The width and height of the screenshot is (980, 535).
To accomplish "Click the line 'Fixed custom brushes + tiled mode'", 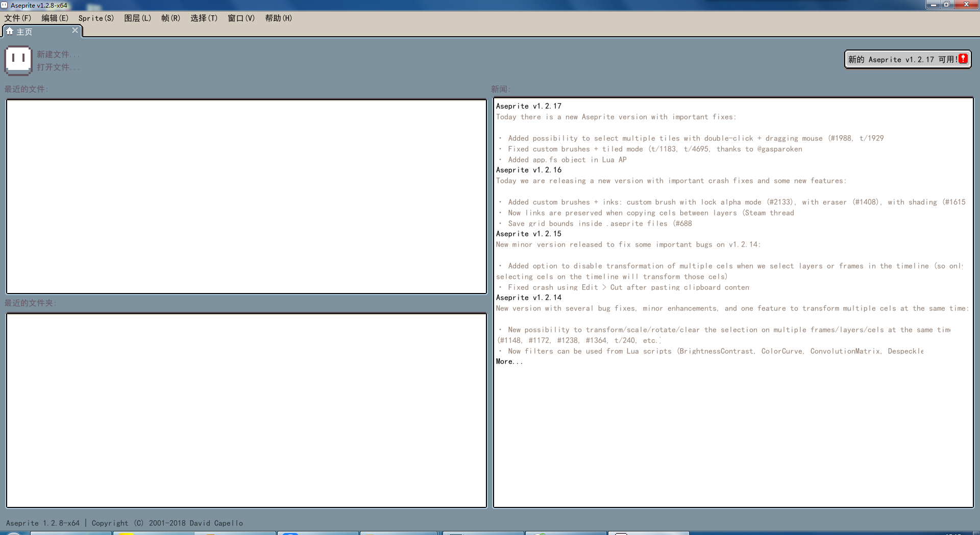I will [x=650, y=149].
